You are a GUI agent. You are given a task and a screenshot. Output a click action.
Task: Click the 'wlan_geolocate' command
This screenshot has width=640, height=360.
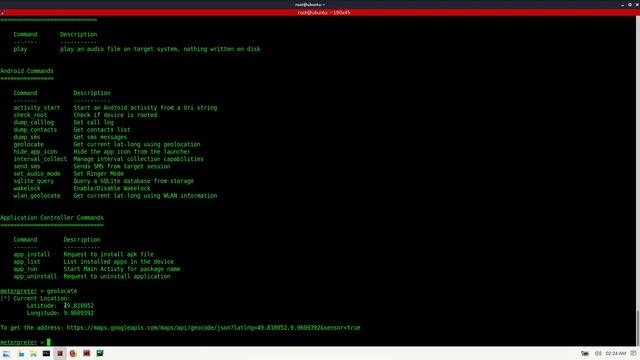coord(37,196)
